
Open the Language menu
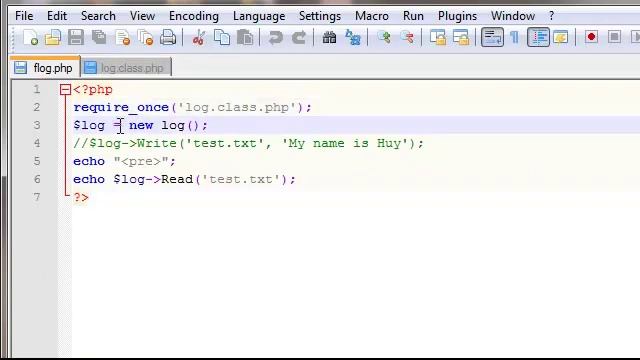pyautogui.click(x=259, y=16)
